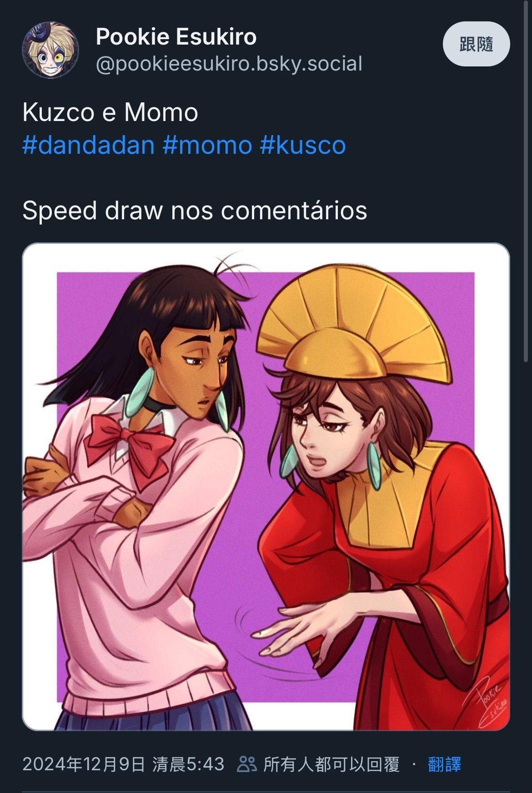Click the post timestamp 2024年12月9日
The height and width of the screenshot is (793, 532).
[84, 764]
